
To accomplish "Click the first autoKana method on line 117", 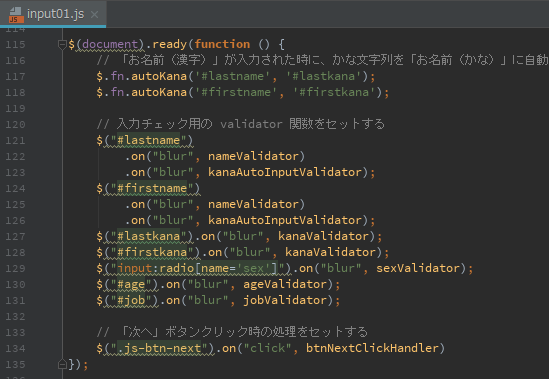I will (x=159, y=76).
